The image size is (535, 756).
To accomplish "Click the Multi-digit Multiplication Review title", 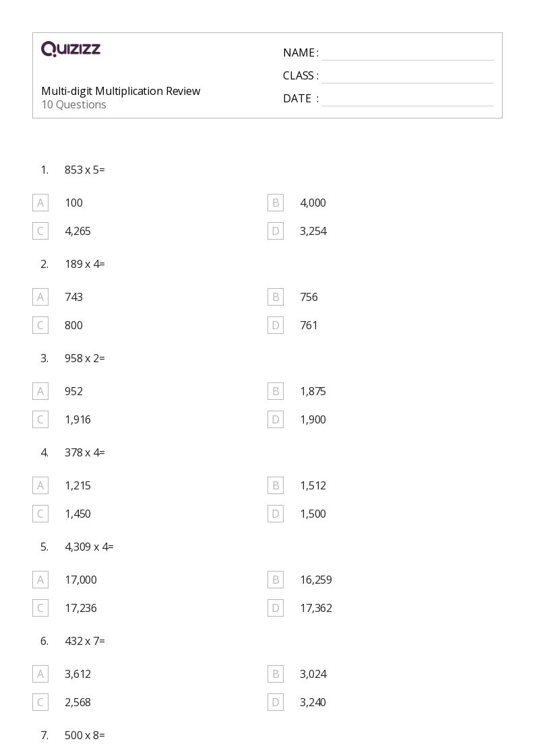I will (121, 91).
